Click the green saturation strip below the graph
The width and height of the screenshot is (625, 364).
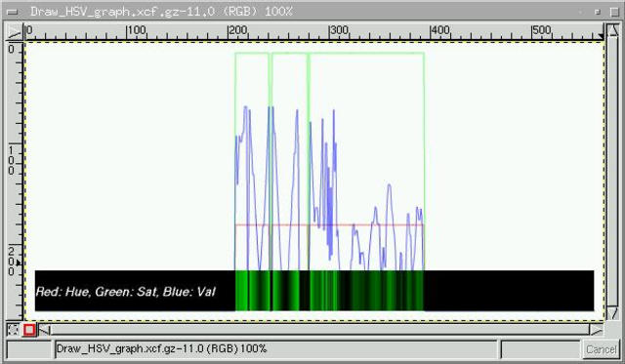coord(329,291)
